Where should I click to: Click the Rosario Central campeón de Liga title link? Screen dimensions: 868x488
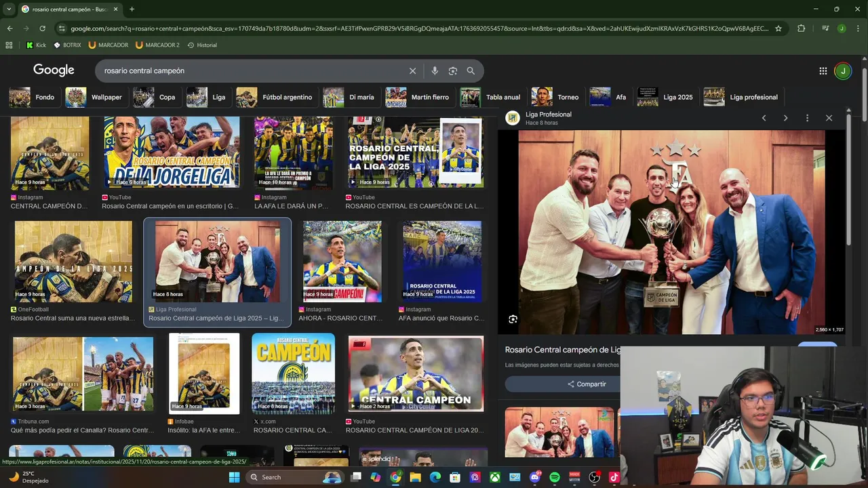point(563,350)
